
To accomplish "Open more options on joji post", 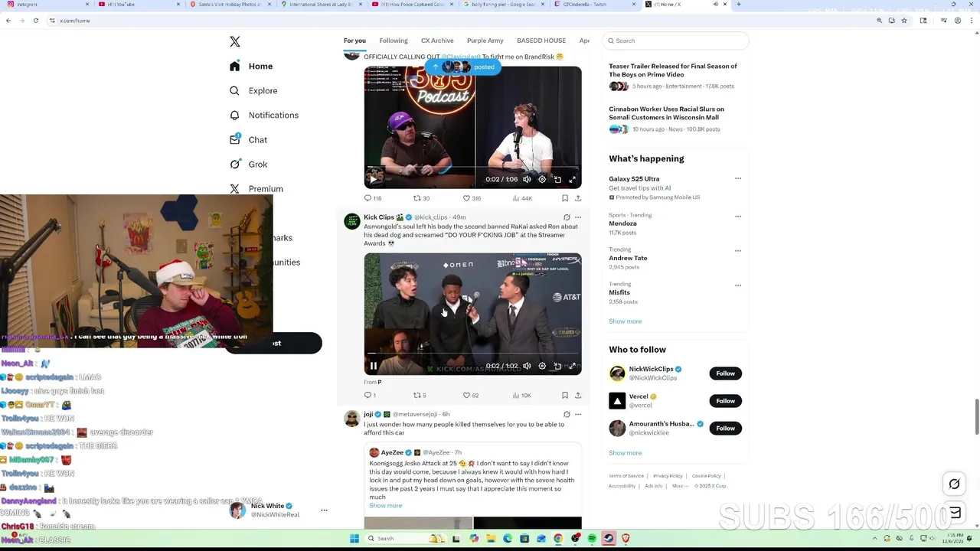I will click(x=578, y=414).
